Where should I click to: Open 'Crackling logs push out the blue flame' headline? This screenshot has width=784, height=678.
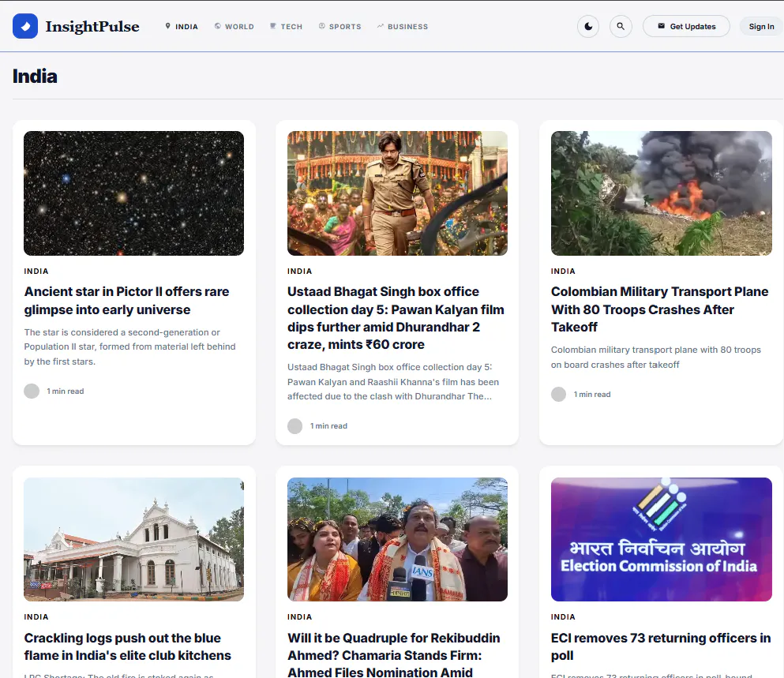(x=127, y=646)
